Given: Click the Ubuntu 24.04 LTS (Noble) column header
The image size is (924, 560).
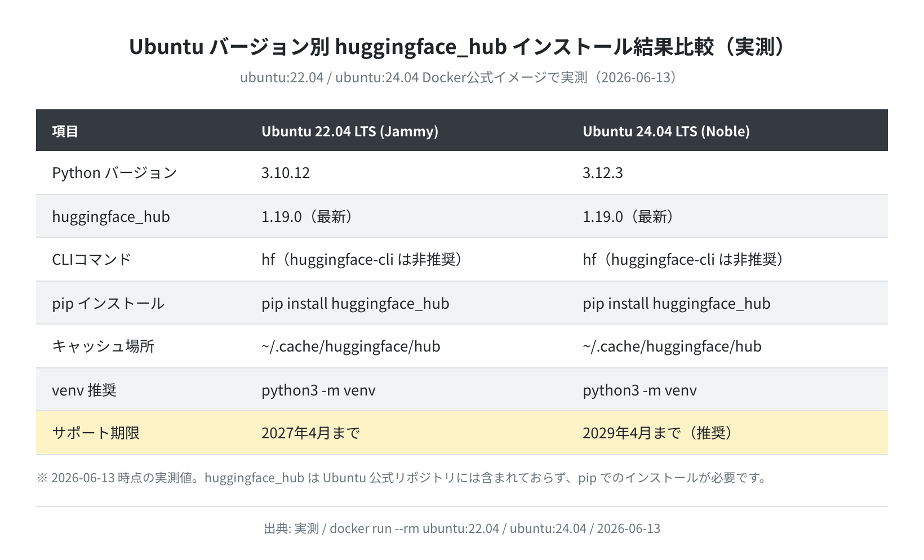Looking at the screenshot, I should tap(666, 131).
